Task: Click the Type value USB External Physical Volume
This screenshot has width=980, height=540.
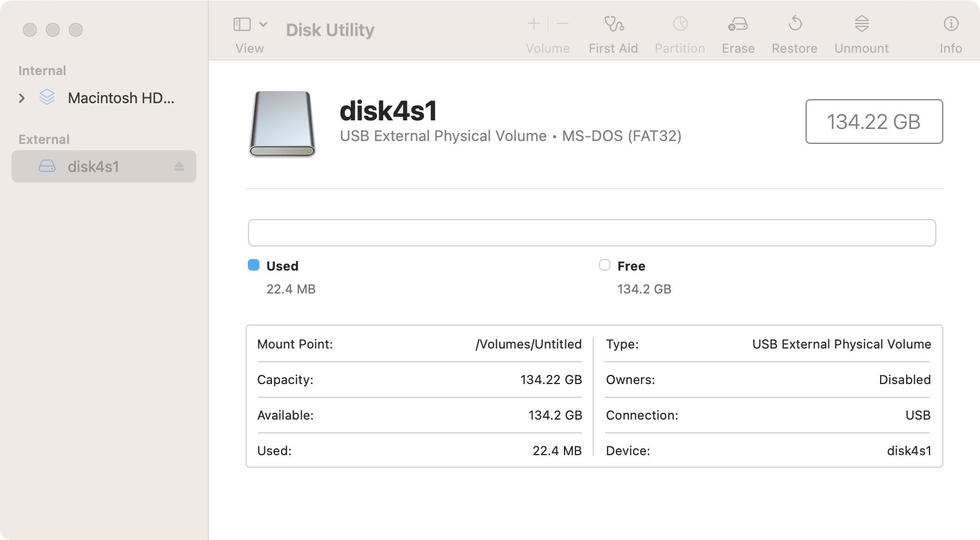Action: click(x=842, y=344)
